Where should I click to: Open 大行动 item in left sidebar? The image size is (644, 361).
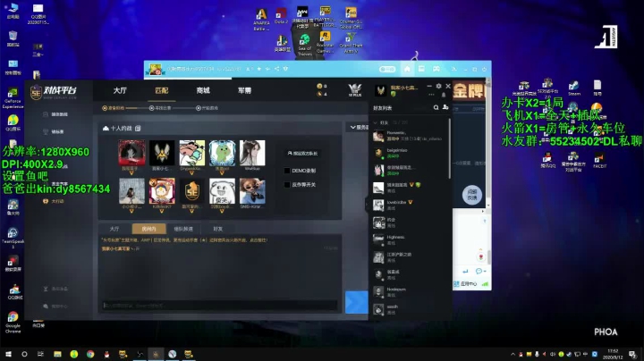tap(54, 201)
